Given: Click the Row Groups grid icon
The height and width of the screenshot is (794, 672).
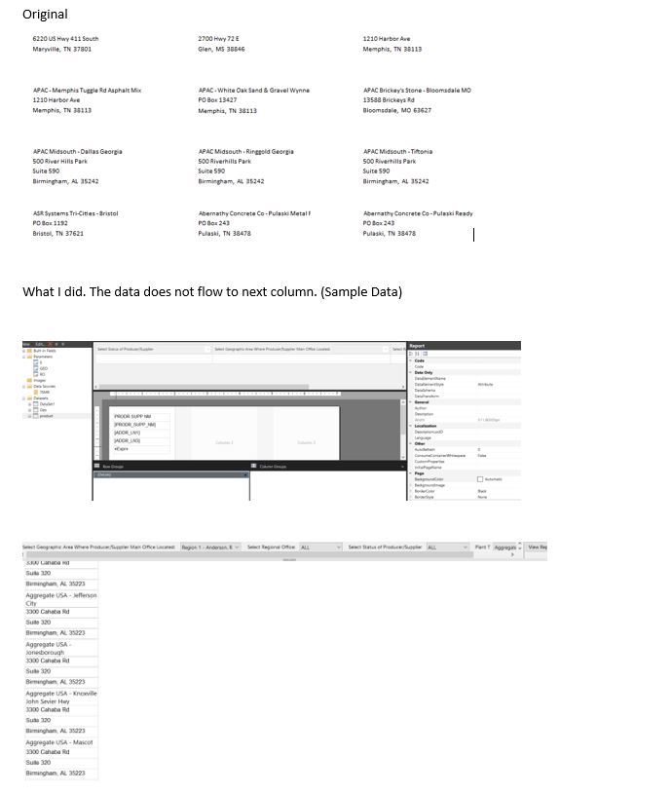Looking at the screenshot, I should coord(96,466).
